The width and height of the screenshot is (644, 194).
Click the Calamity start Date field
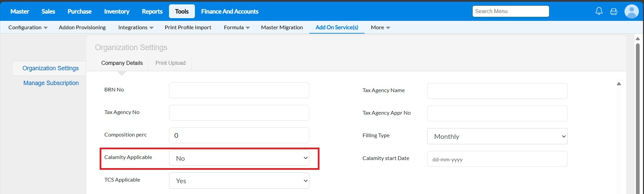click(x=497, y=159)
